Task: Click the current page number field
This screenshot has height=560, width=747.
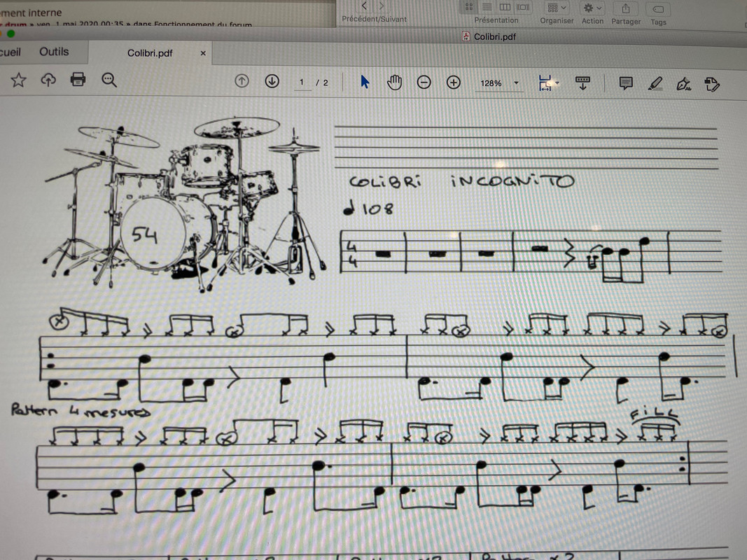Action: click(x=302, y=82)
